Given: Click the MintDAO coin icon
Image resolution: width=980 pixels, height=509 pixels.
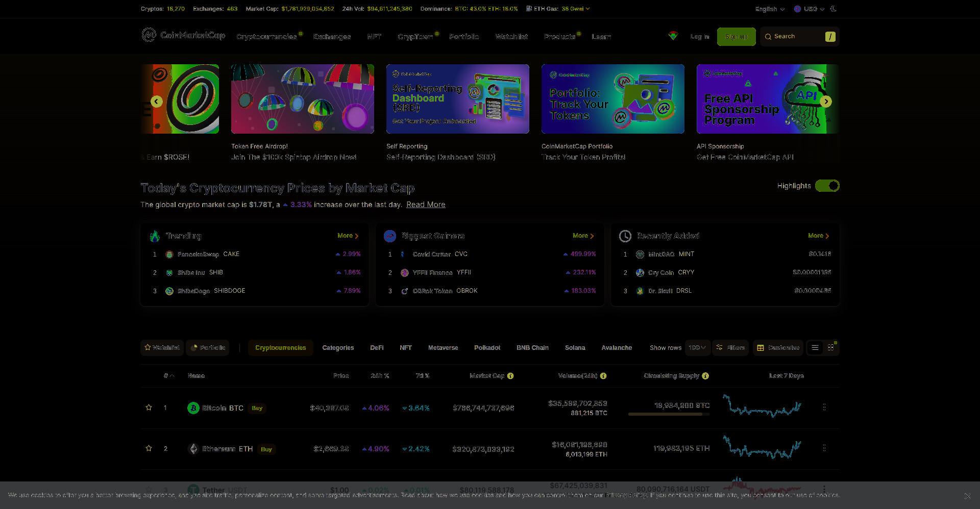Looking at the screenshot, I should tap(640, 254).
